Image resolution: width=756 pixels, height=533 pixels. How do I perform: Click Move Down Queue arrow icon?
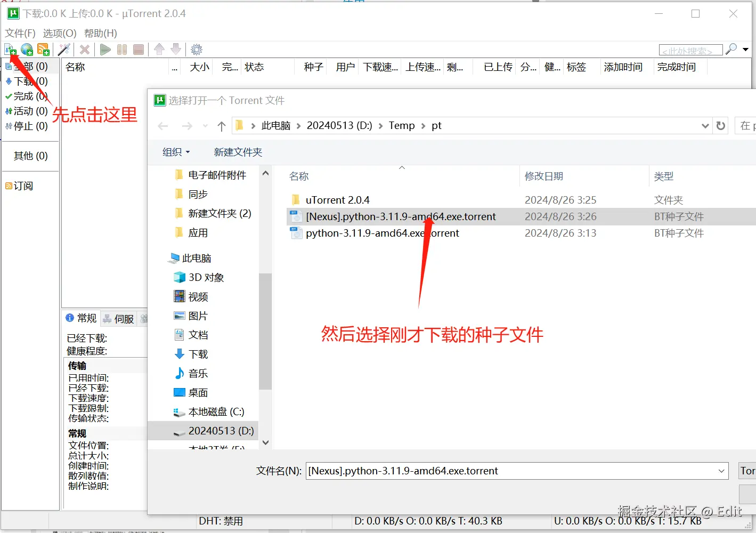pyautogui.click(x=176, y=50)
